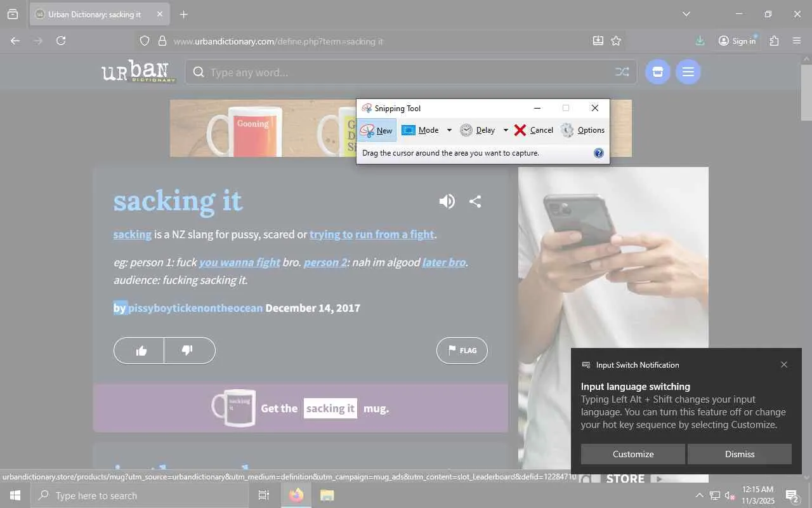This screenshot has width=812, height=508.
Task: Cancel the current snip
Action: pos(534,130)
